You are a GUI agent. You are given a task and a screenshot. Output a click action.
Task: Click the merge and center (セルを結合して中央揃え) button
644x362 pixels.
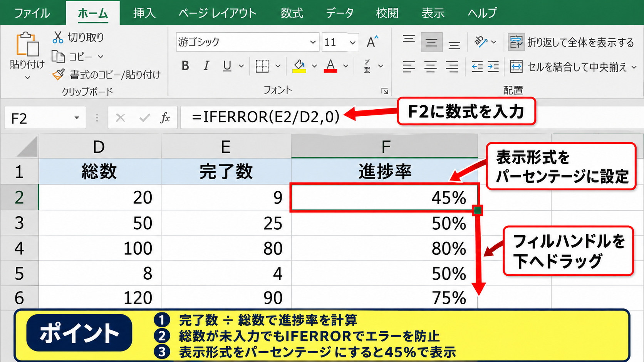[569, 67]
